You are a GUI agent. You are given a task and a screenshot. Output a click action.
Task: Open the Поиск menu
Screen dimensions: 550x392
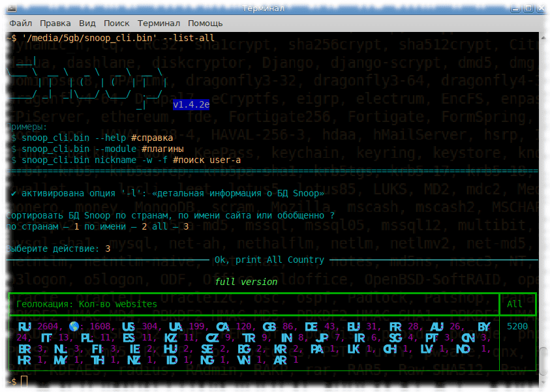pos(116,23)
